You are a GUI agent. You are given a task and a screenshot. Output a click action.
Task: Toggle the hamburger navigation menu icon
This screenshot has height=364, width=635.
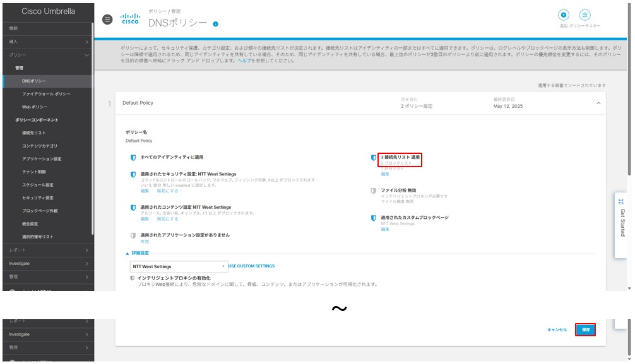(x=107, y=20)
